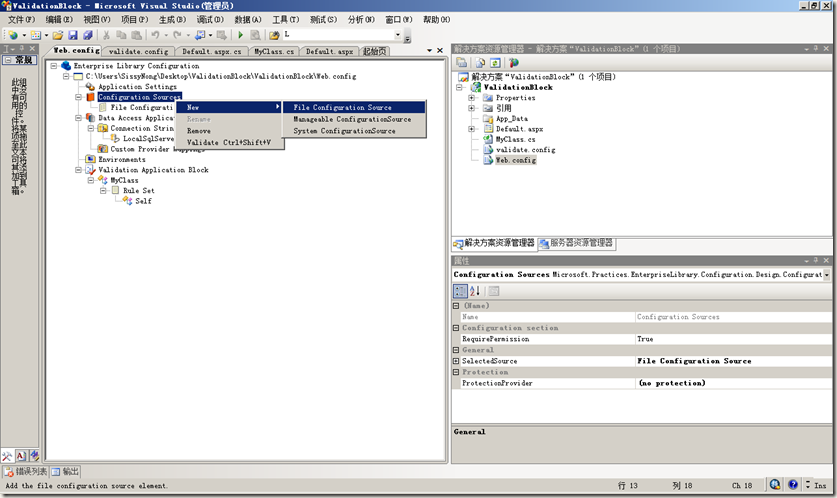Collapse the Enterprise Library Configuration root node
837x498 pixels.
click(54, 66)
